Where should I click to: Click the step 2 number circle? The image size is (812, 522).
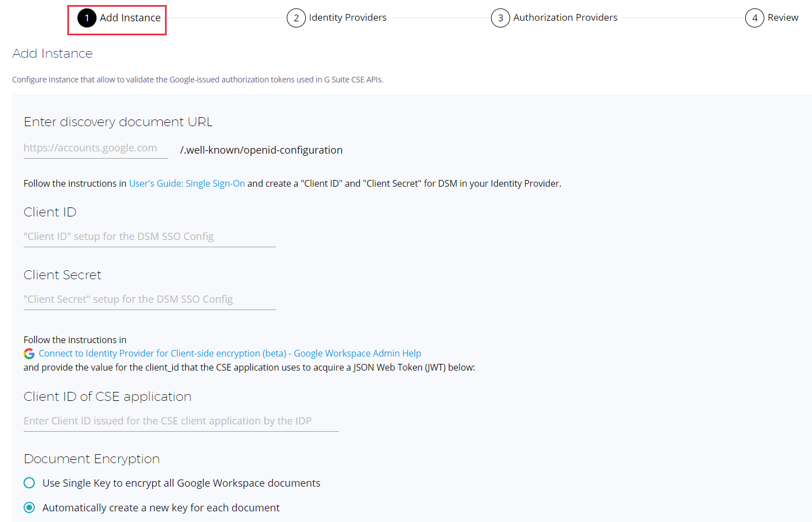pos(296,18)
